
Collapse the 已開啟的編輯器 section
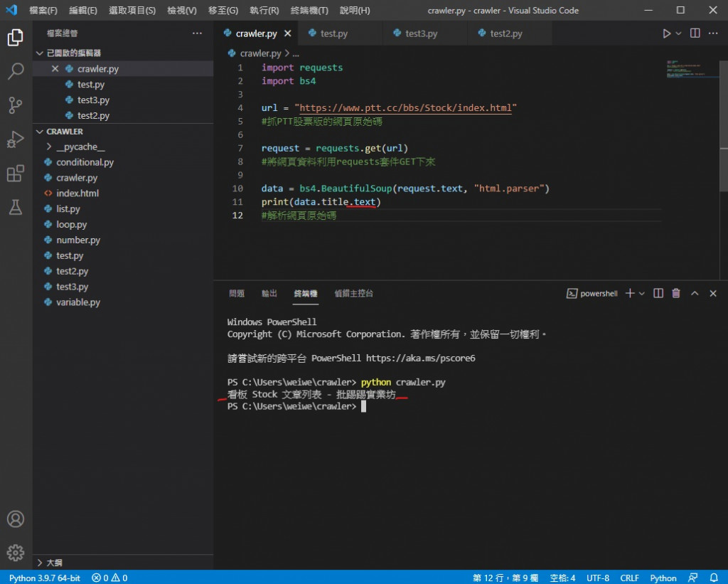(x=123, y=53)
